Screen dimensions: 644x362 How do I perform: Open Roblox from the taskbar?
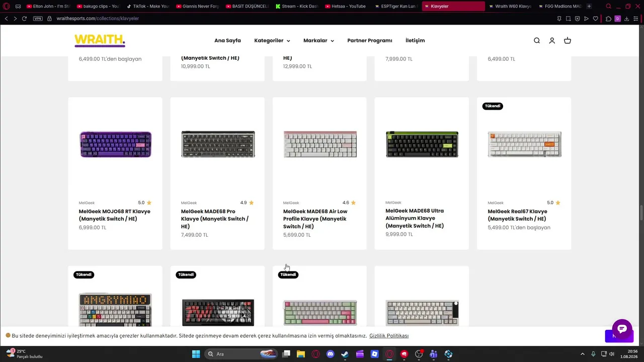[x=374, y=354]
